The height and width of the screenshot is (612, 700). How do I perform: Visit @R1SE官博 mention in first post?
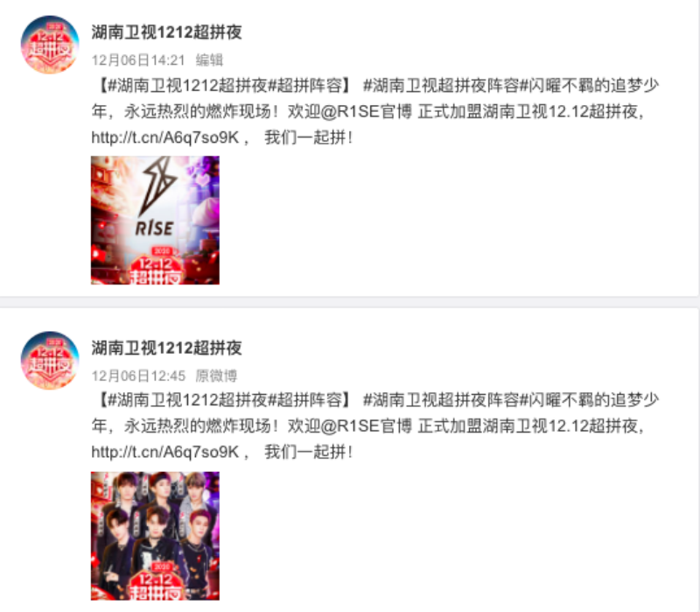tap(366, 112)
